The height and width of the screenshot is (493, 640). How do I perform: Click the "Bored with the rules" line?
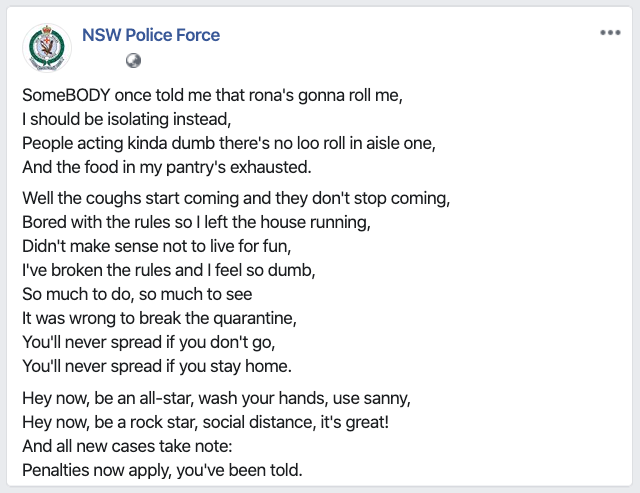point(196,222)
